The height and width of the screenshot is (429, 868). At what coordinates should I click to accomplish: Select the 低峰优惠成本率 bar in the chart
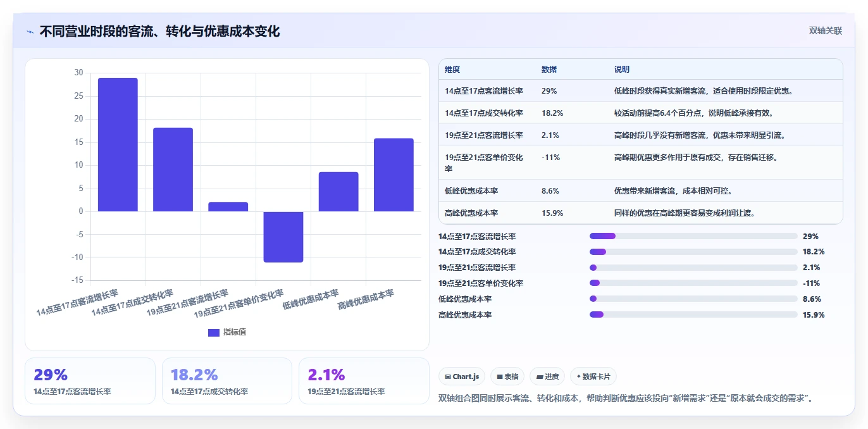338,192
